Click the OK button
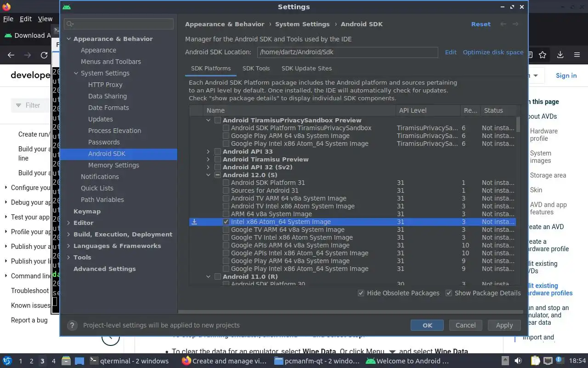Viewport: 588px width, 368px height. point(427,325)
